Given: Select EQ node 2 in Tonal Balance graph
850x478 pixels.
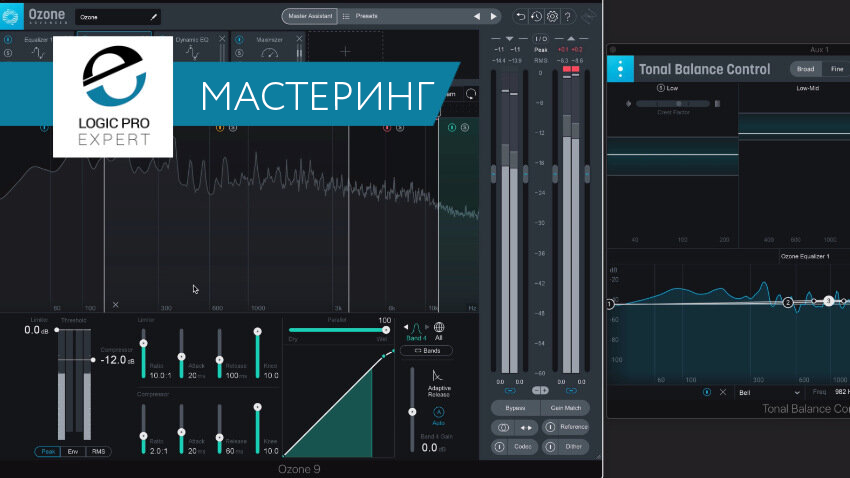Looking at the screenshot, I should (788, 302).
